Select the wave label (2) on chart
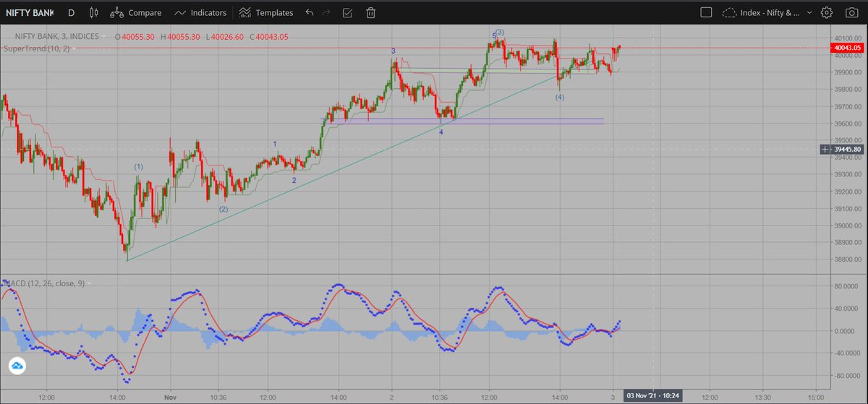The width and height of the screenshot is (868, 404). [x=224, y=209]
